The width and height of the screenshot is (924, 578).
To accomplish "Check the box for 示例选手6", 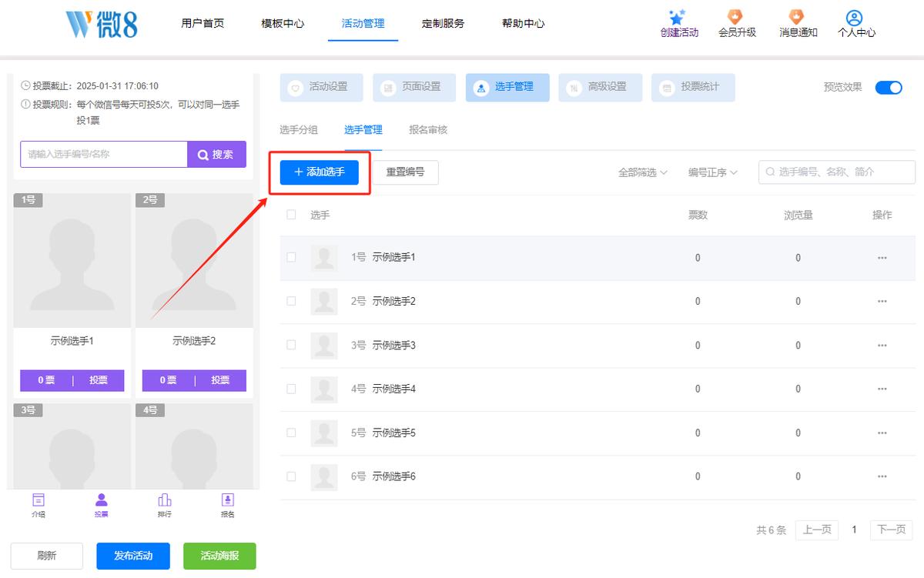I will (291, 476).
